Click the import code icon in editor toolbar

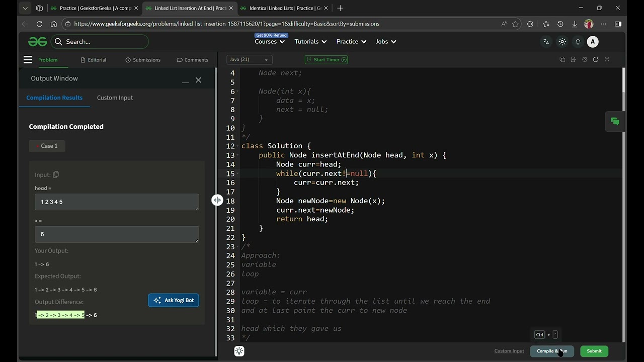click(573, 59)
